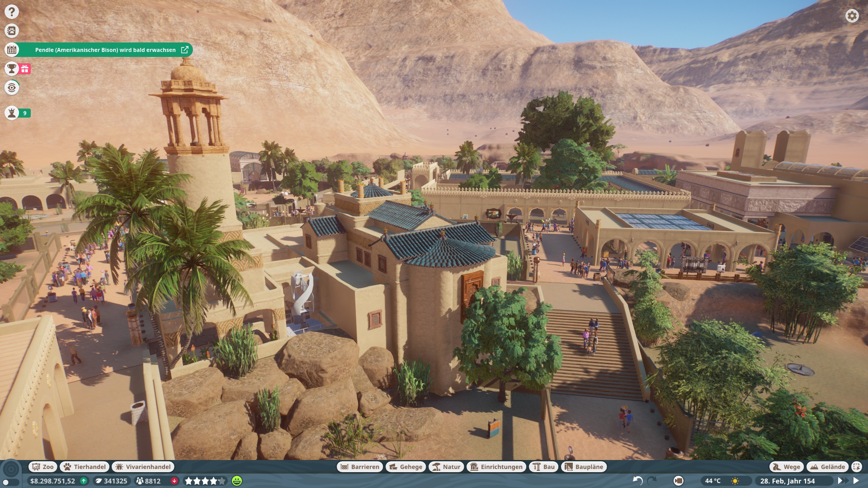Open the Tierhandel animal market

pos(85,467)
